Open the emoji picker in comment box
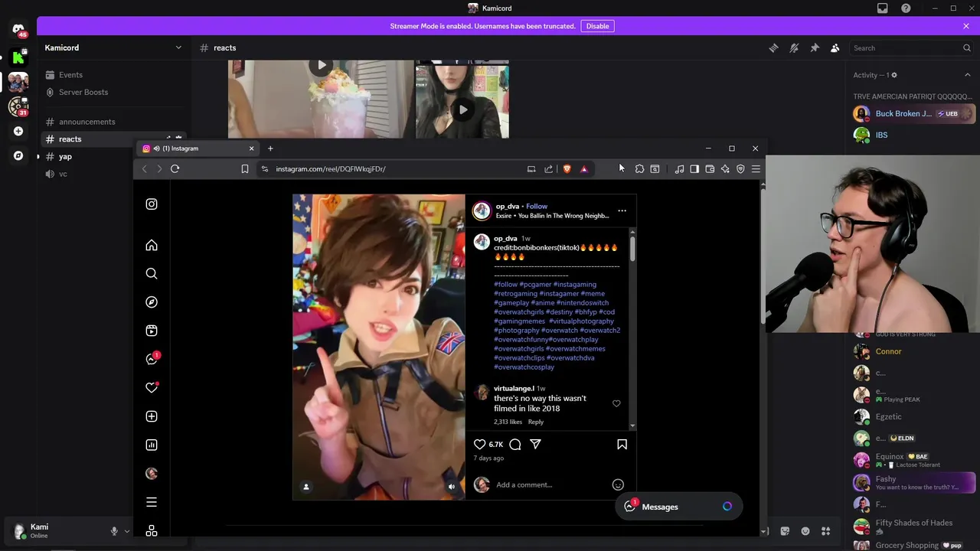 click(618, 484)
